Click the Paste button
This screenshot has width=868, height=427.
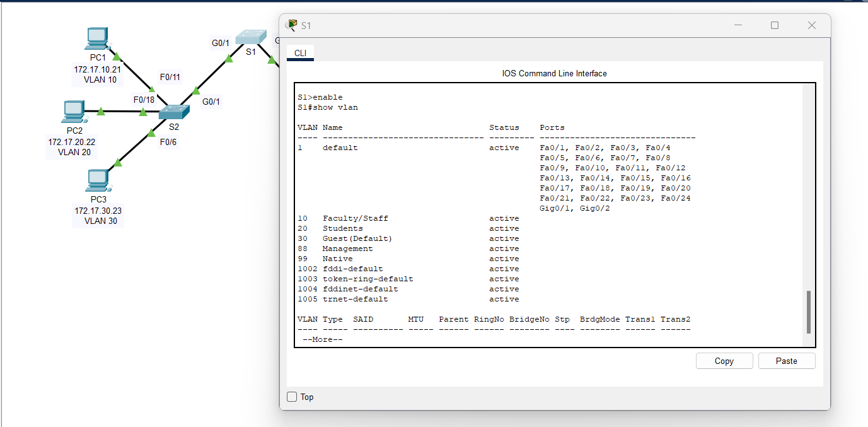(x=786, y=361)
